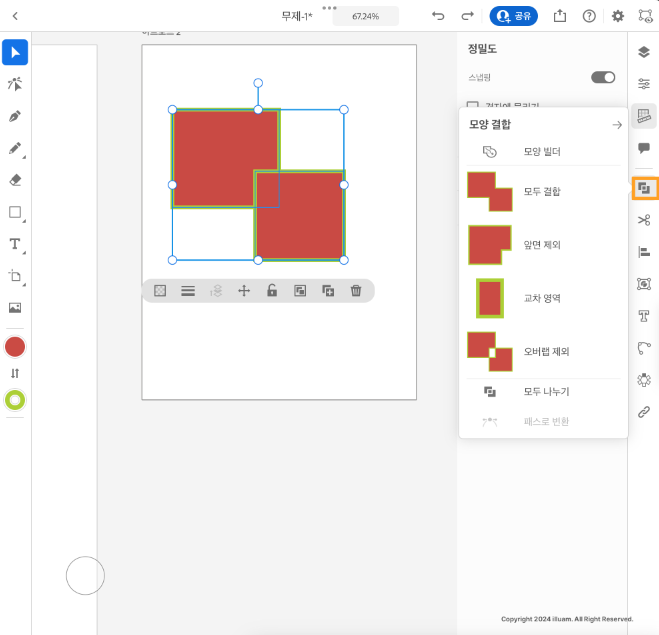Click the group icon in floating toolbar

click(300, 290)
